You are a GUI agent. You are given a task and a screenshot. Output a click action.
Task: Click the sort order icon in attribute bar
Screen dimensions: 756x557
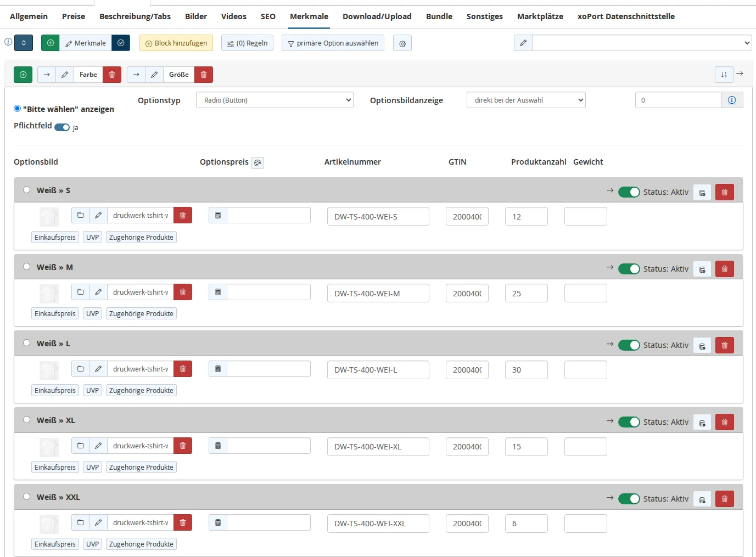pyautogui.click(x=724, y=75)
